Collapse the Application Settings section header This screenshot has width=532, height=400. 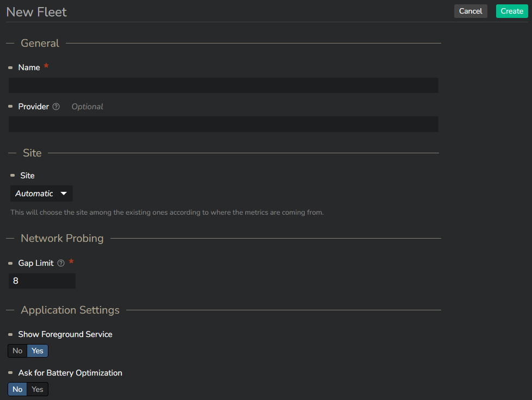70,310
